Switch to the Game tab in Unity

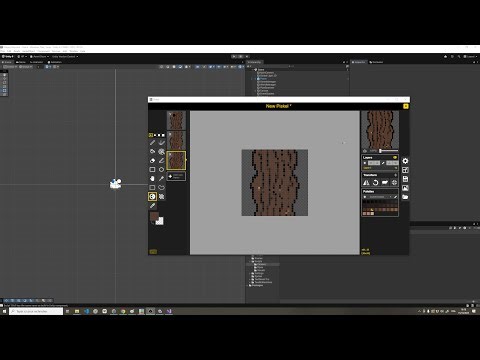(21, 62)
